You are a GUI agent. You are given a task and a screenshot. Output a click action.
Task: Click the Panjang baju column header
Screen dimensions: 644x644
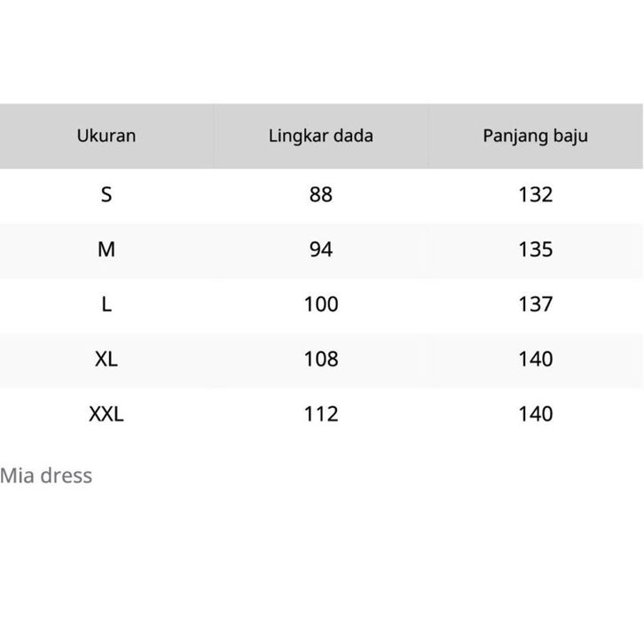(x=535, y=136)
